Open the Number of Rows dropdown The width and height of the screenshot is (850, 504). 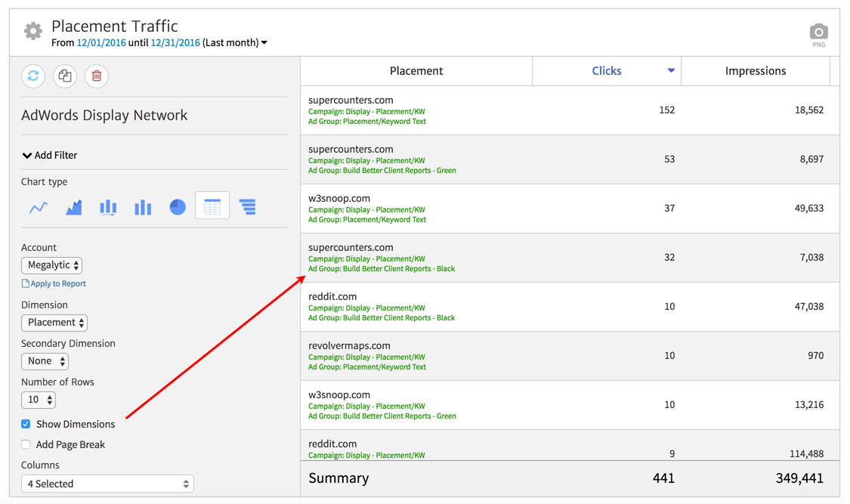click(38, 399)
